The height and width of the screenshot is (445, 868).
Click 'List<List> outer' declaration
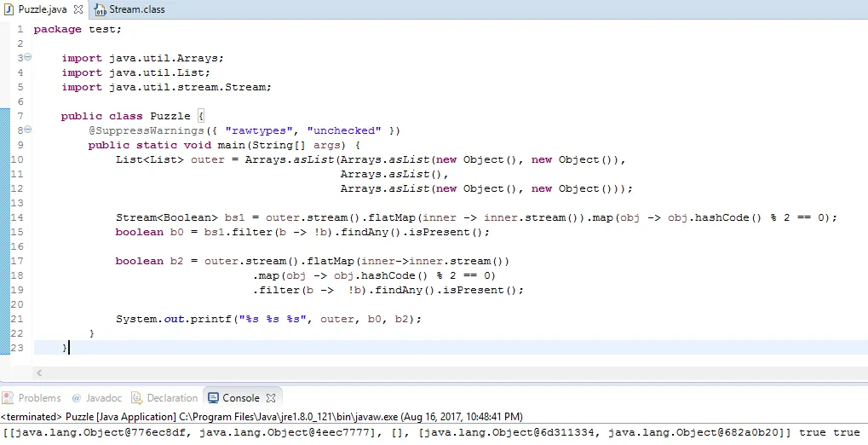(170, 159)
